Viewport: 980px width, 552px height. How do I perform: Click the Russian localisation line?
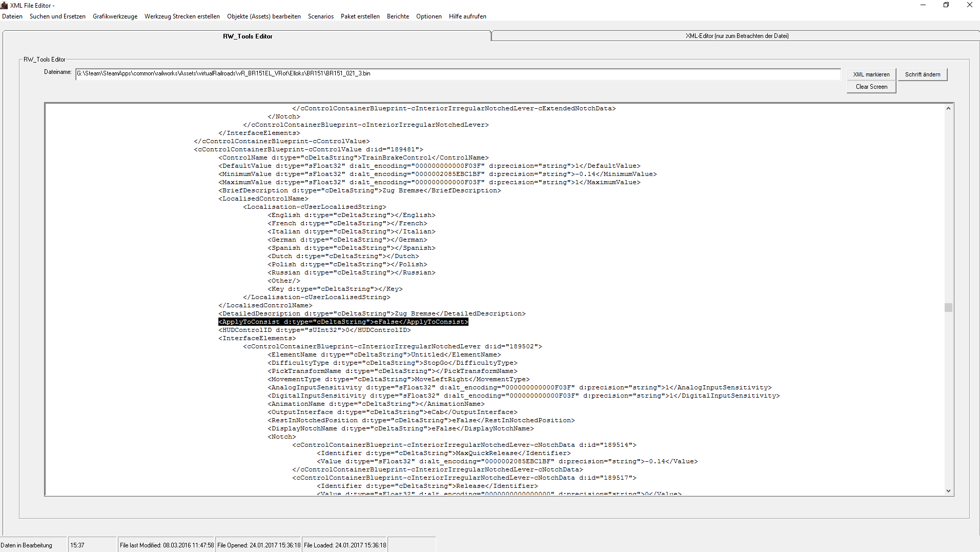352,272
